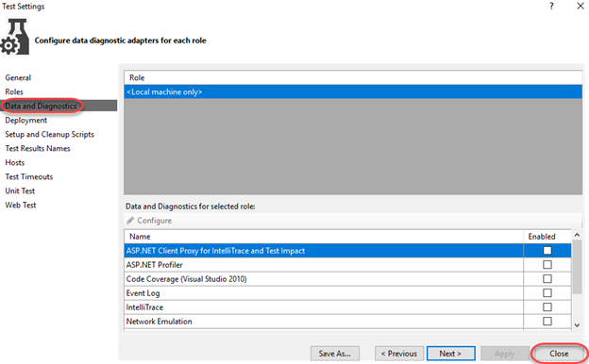The image size is (589, 364).
Task: Click the Configure toolbar button
Action: click(x=149, y=221)
